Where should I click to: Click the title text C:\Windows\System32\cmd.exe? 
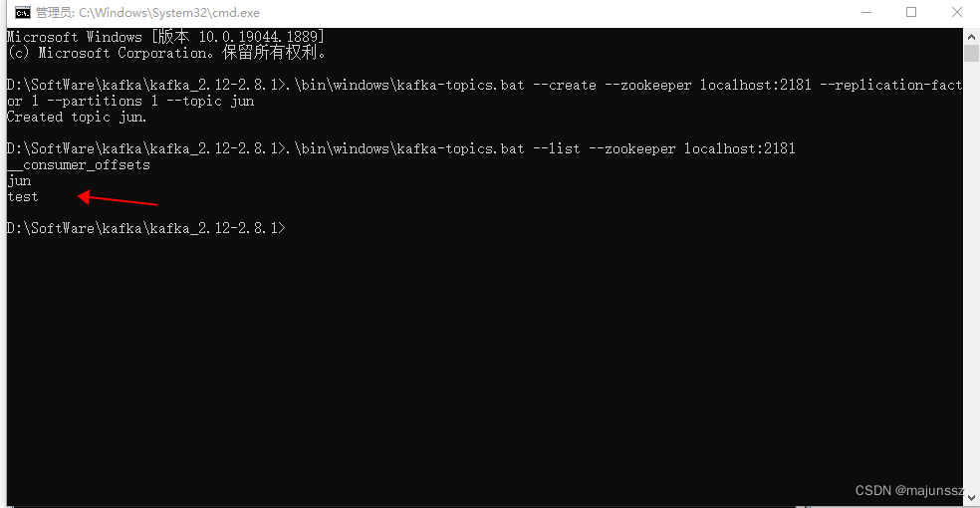168,13
